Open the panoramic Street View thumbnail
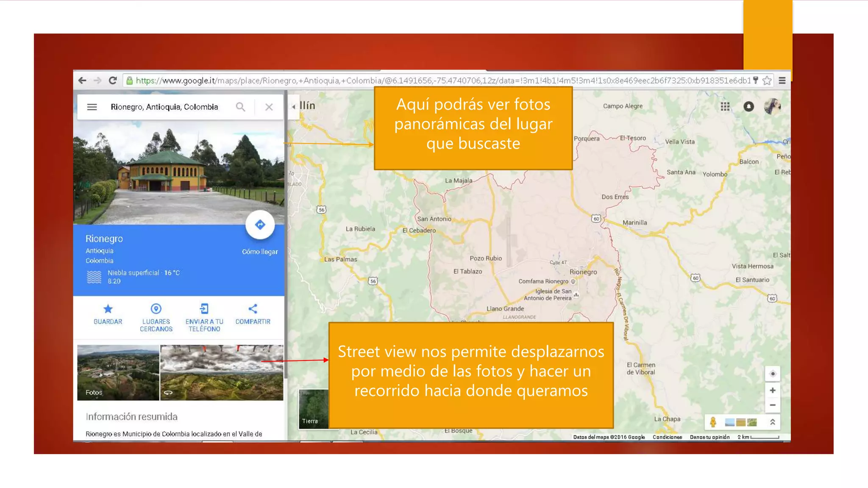This screenshot has height=488, width=868. click(x=222, y=372)
